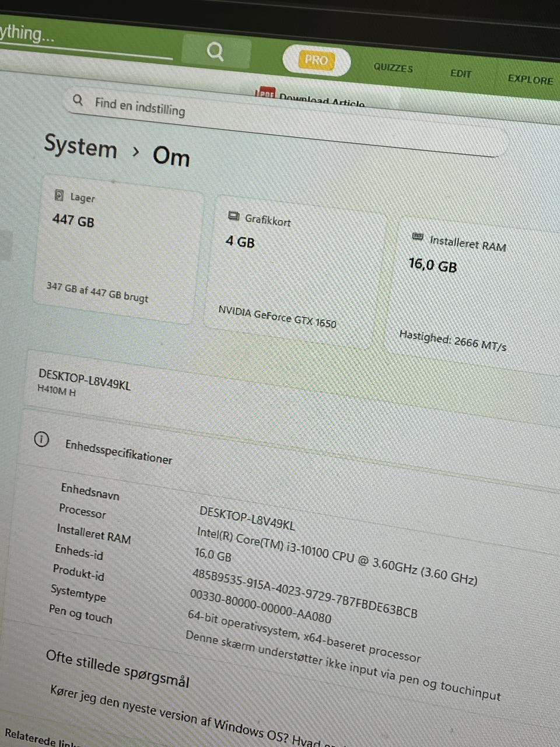Open the PRO badge in website header
Screen dimensions: 560x747
click(316, 60)
